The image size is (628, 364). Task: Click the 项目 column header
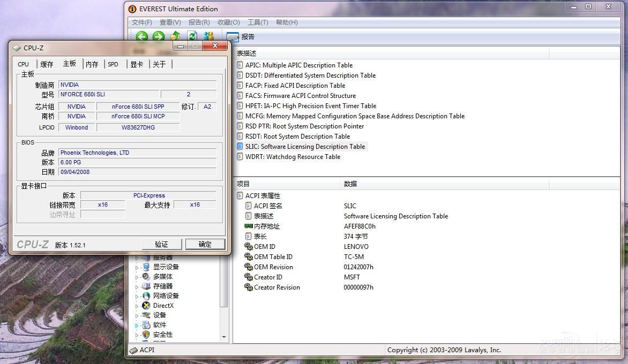tap(287, 184)
